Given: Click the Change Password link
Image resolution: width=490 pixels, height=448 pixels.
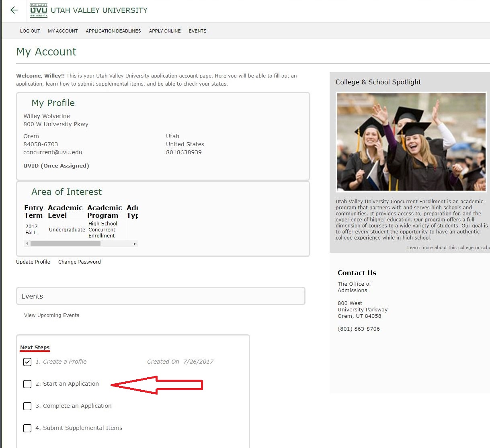Looking at the screenshot, I should pos(80,262).
